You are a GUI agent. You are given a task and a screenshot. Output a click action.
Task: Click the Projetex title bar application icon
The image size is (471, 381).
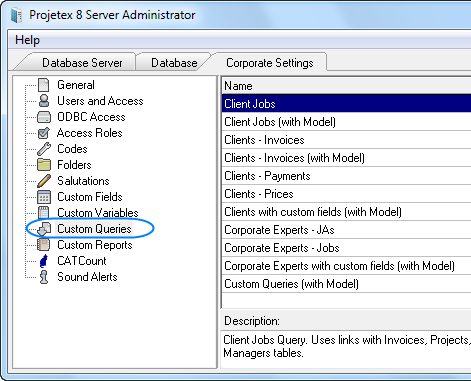point(16,15)
